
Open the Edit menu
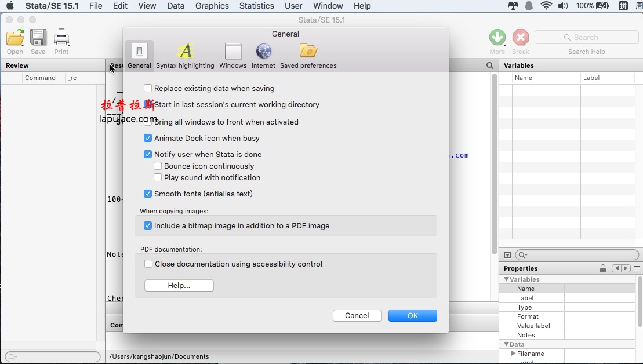tap(120, 6)
